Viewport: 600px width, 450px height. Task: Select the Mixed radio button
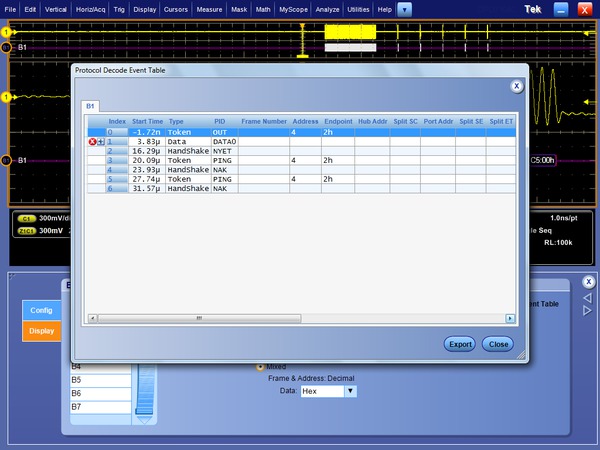click(x=262, y=366)
